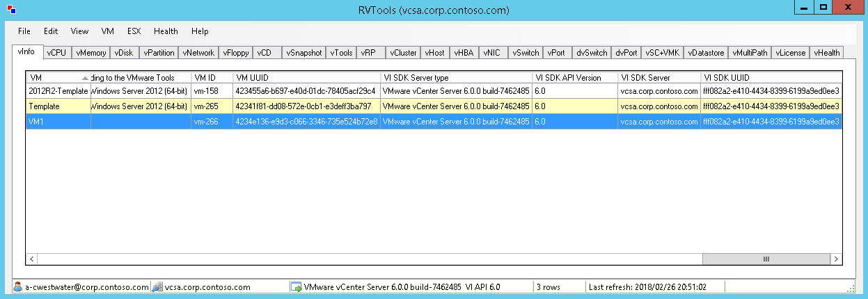This screenshot has height=299, width=868.
Task: Click the ding to the VMware Tools column header
Action: point(141,78)
